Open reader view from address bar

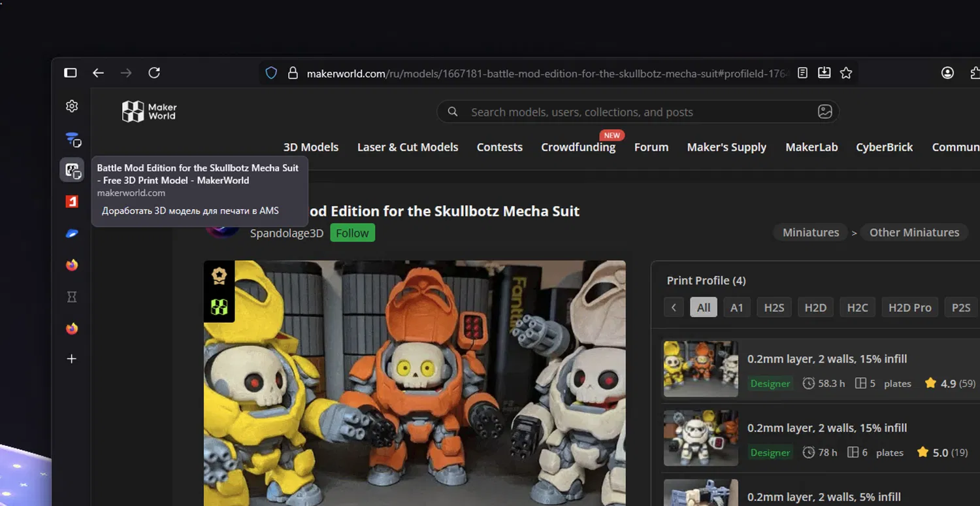pos(803,73)
